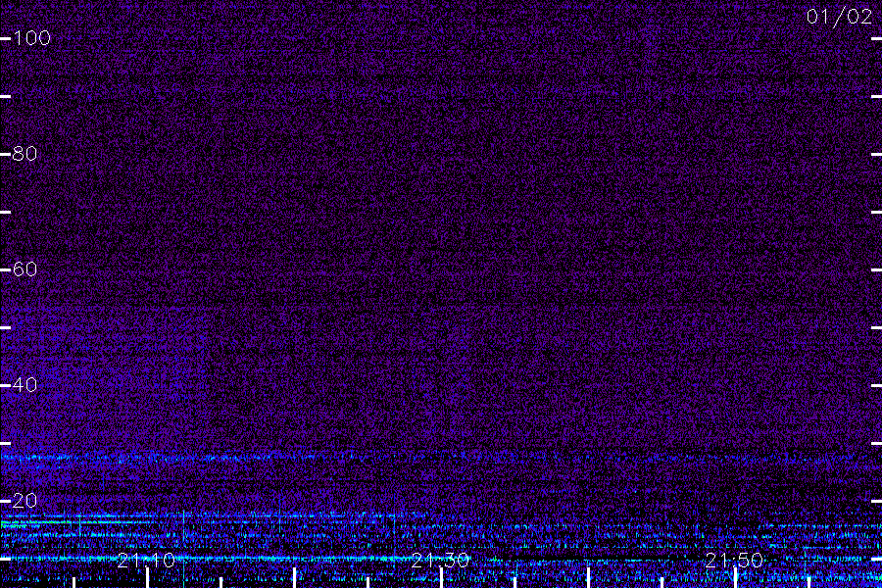Screen dimensions: 882x588
Task: Click the 21:30 time axis label
Action: [440, 561]
